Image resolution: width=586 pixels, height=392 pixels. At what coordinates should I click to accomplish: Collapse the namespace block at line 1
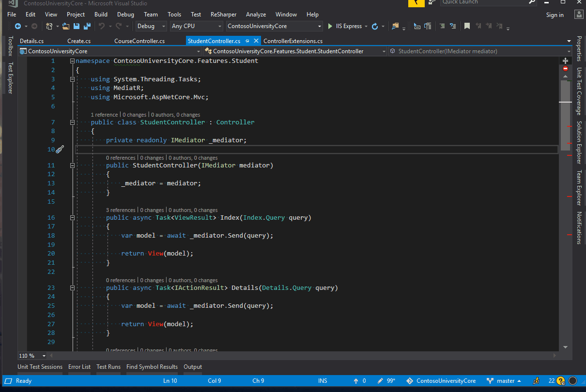click(72, 61)
